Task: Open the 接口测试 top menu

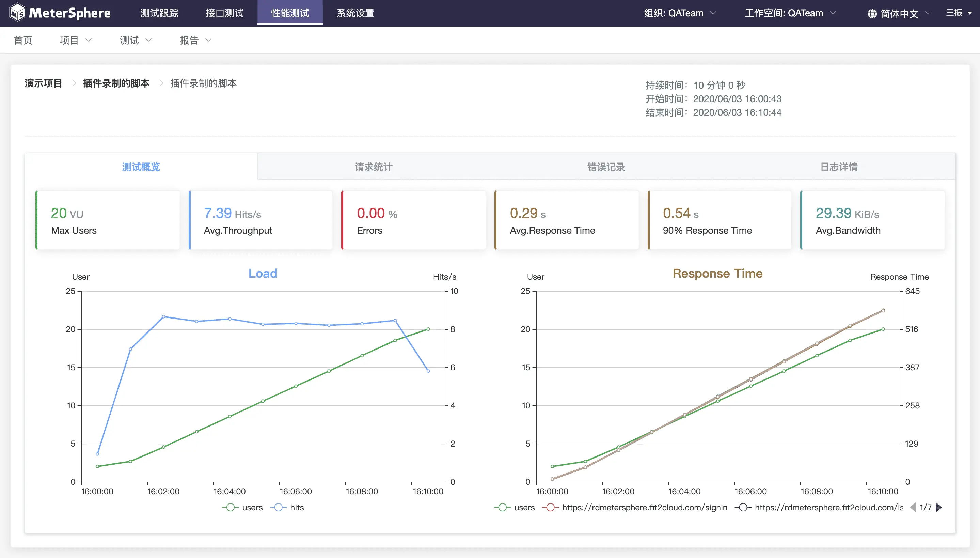Action: click(224, 13)
